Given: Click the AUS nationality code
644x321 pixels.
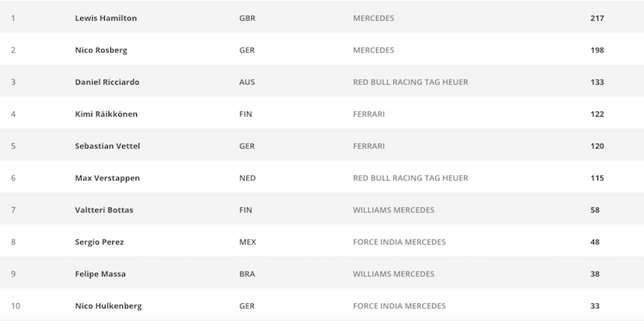Looking at the screenshot, I should 247,82.
